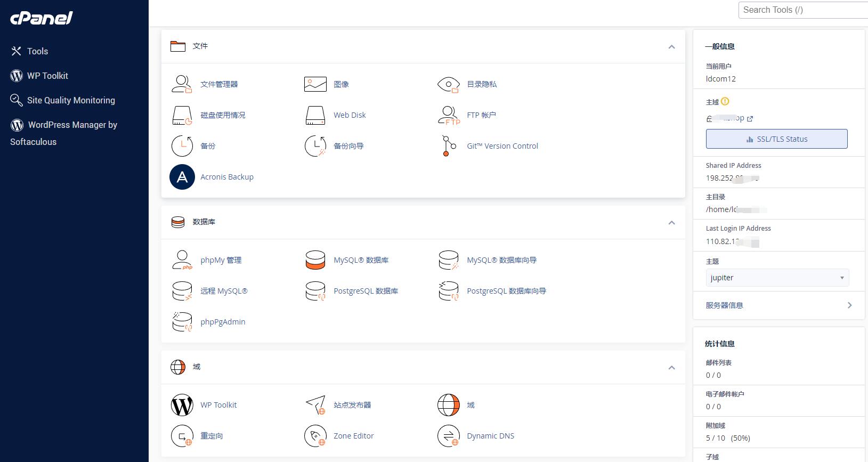The width and height of the screenshot is (868, 462).
Task: Click the FTP 帐户 accounts icon
Action: 449,115
